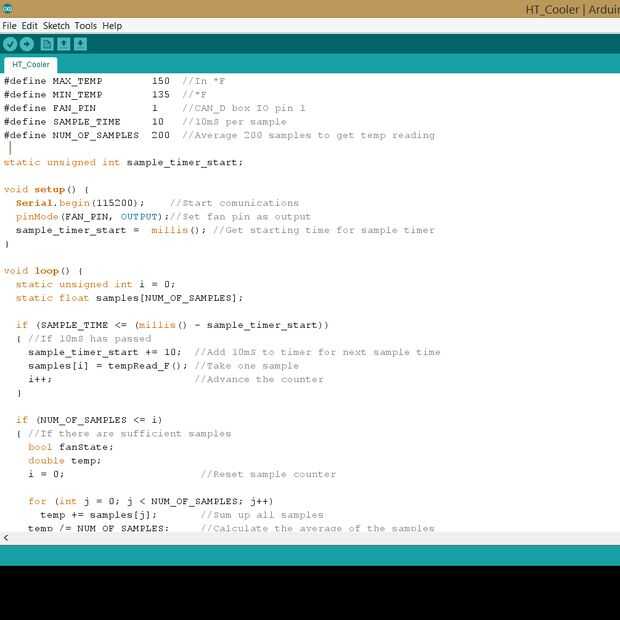This screenshot has height=620, width=620.
Task: Click 'if (NUM_OF_SAMPLES <= i)' line
Action: pyautogui.click(x=89, y=420)
